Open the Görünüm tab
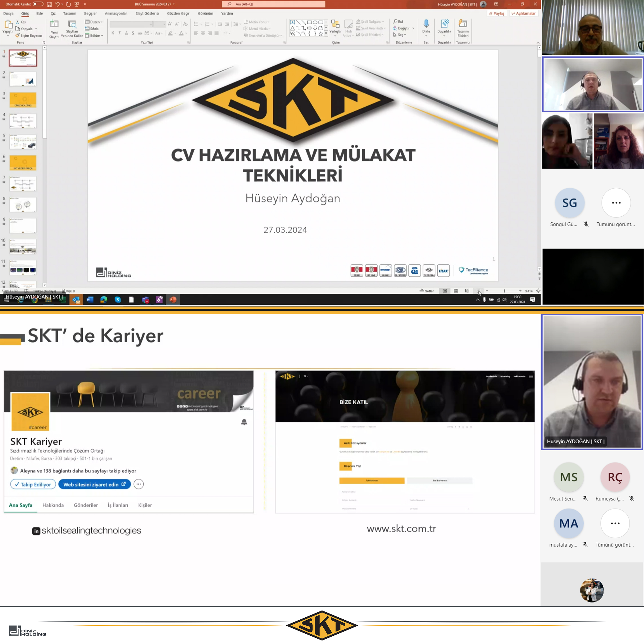 [x=205, y=13]
